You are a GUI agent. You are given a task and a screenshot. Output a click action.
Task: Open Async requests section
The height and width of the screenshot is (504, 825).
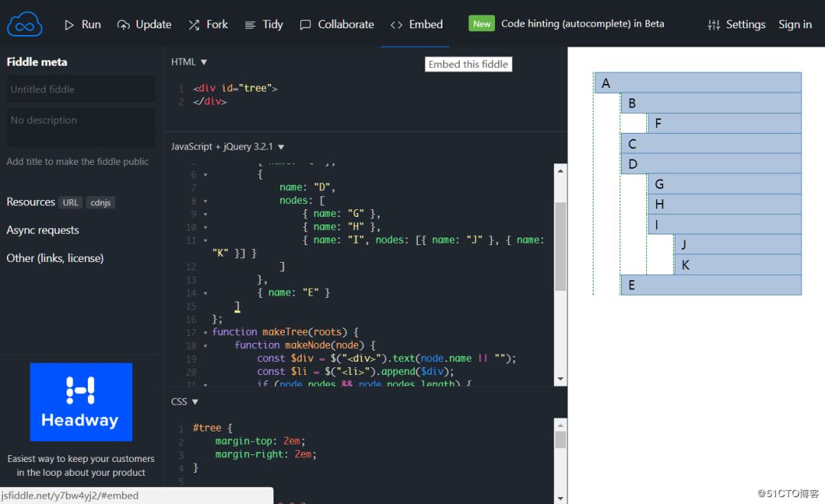pos(43,230)
